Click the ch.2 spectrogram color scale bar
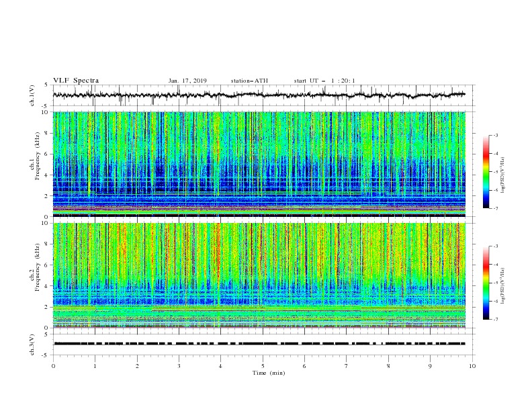The height and width of the screenshot is (411, 532). [486, 283]
